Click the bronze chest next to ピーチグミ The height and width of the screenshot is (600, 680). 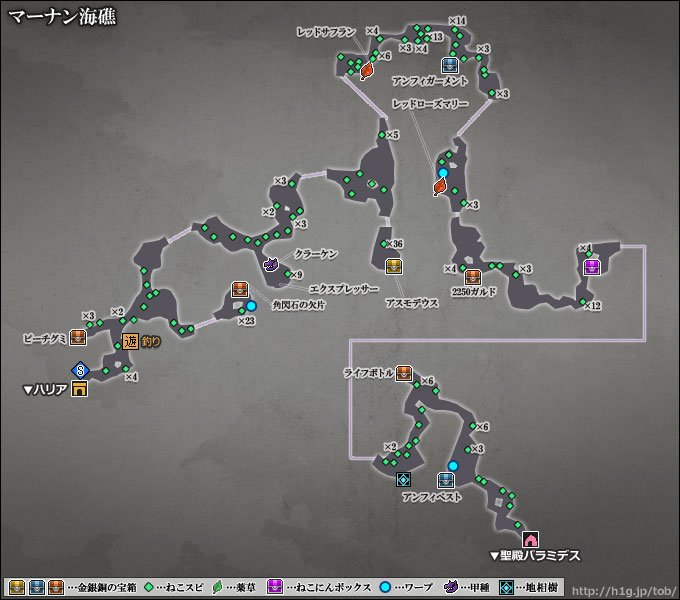(78, 337)
